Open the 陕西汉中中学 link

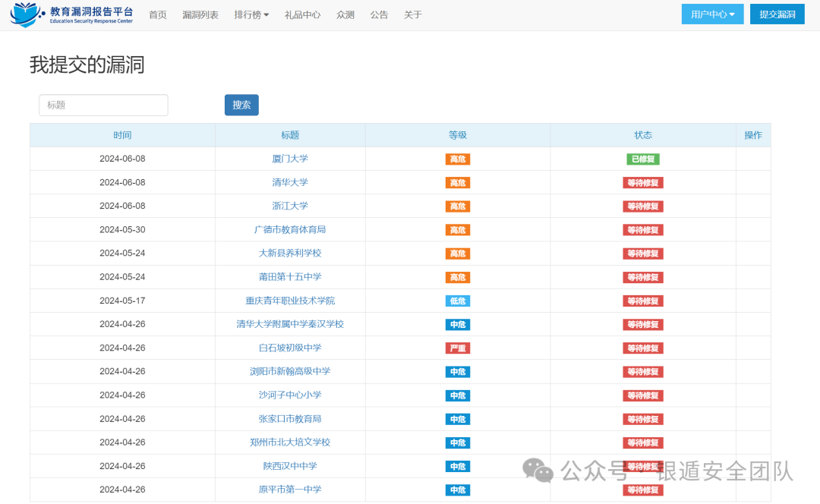tap(290, 466)
